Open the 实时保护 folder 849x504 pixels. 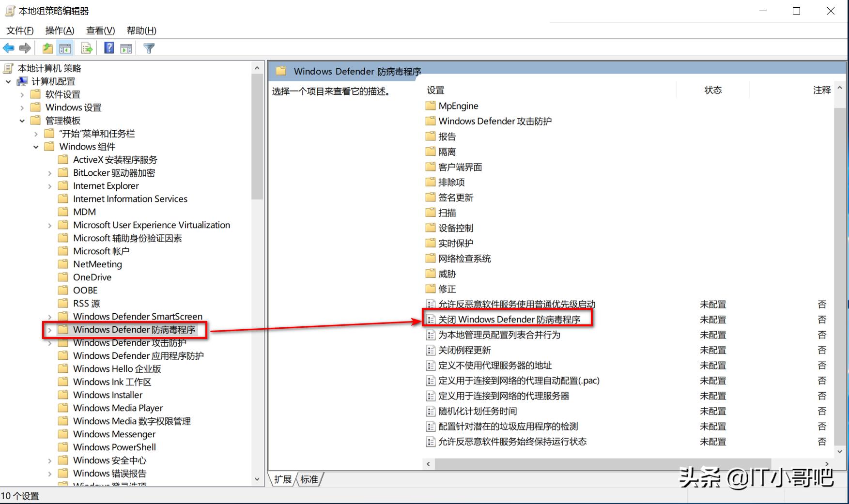pyautogui.click(x=454, y=243)
